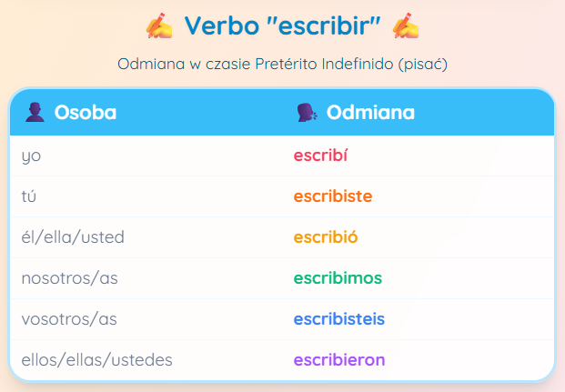Click the Pretérito Indefinido subtitle text
This screenshot has height=392, width=565.
[x=282, y=65]
